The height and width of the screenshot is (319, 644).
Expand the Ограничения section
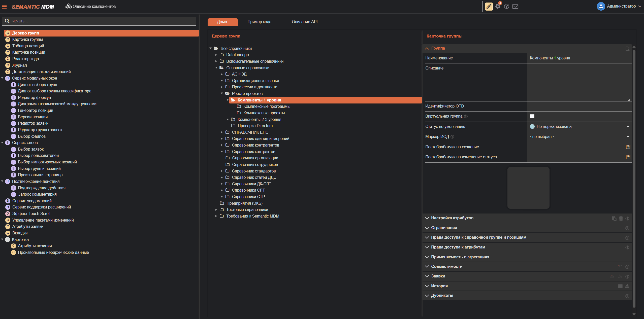[427, 228]
